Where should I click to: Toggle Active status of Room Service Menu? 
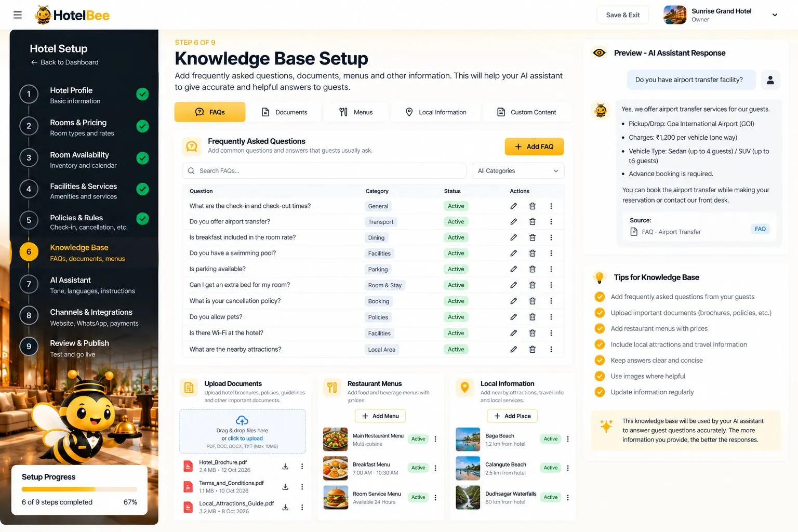click(418, 497)
